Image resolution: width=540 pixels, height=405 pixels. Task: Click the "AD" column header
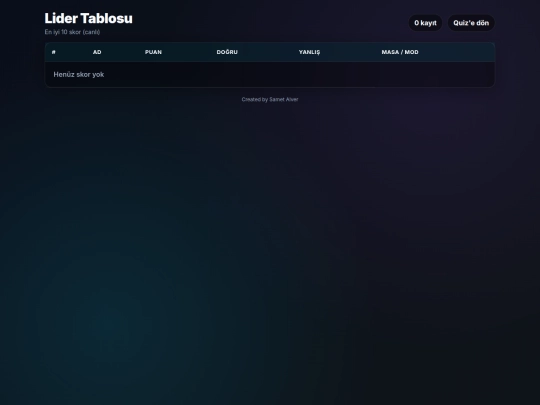pos(97,52)
